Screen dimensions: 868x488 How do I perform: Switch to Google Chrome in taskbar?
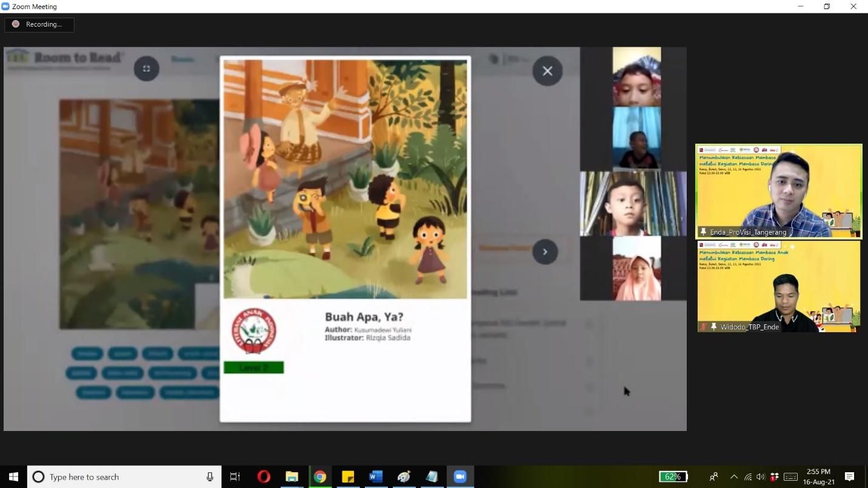319,477
